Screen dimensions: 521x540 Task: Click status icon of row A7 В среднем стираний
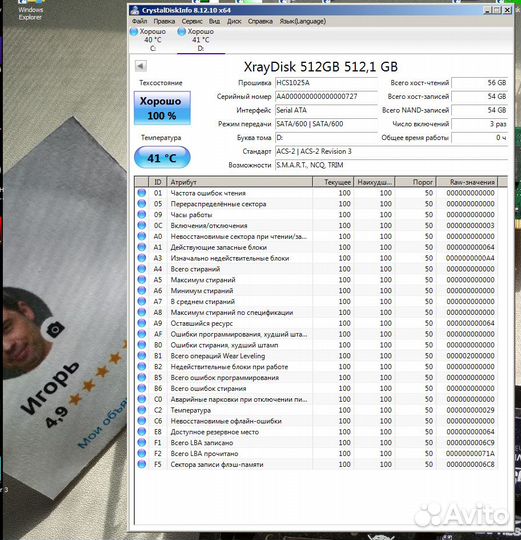coord(142,301)
